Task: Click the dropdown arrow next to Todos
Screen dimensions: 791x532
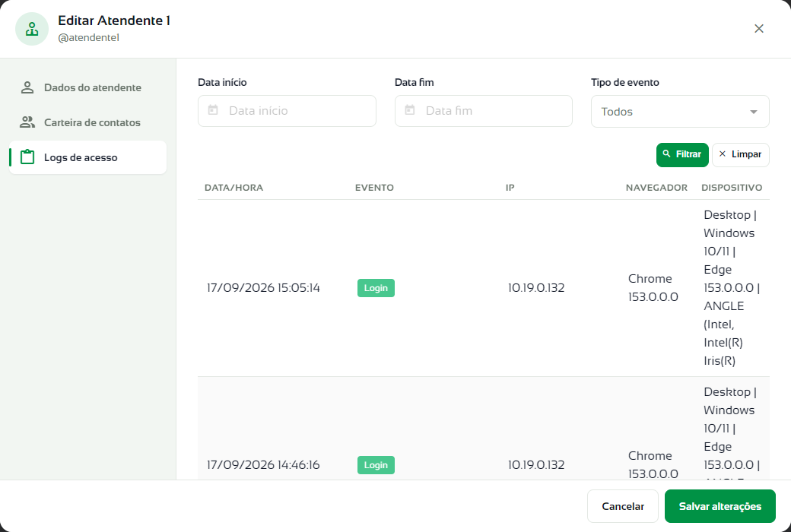Action: pos(753,112)
